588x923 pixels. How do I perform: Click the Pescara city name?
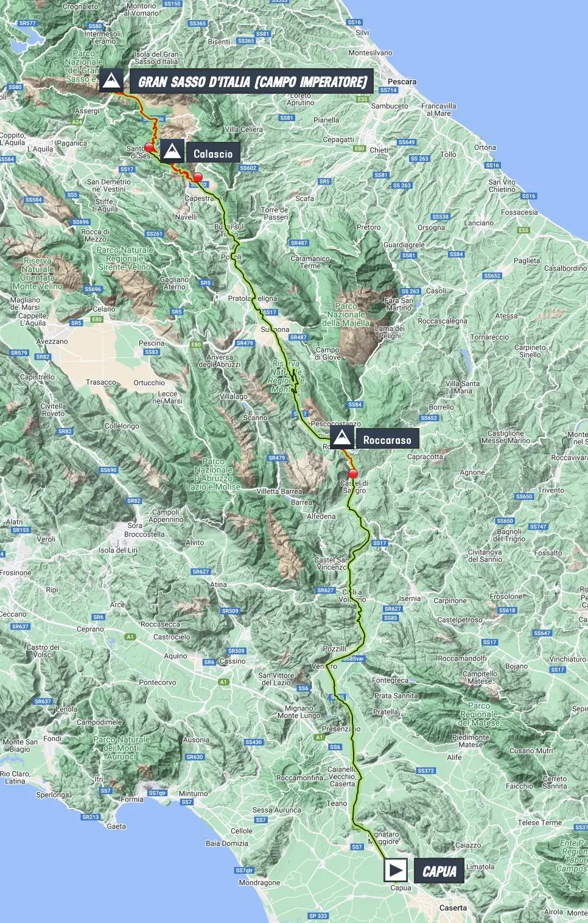[402, 82]
